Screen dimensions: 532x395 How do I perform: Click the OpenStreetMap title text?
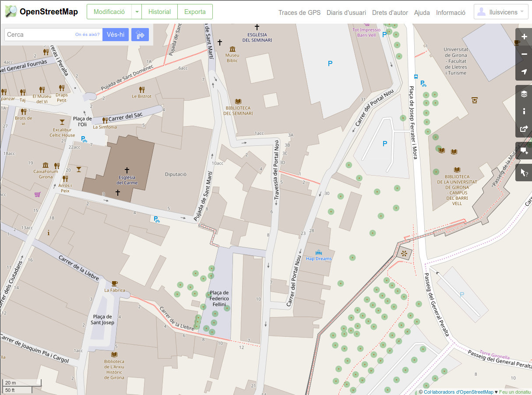point(49,12)
